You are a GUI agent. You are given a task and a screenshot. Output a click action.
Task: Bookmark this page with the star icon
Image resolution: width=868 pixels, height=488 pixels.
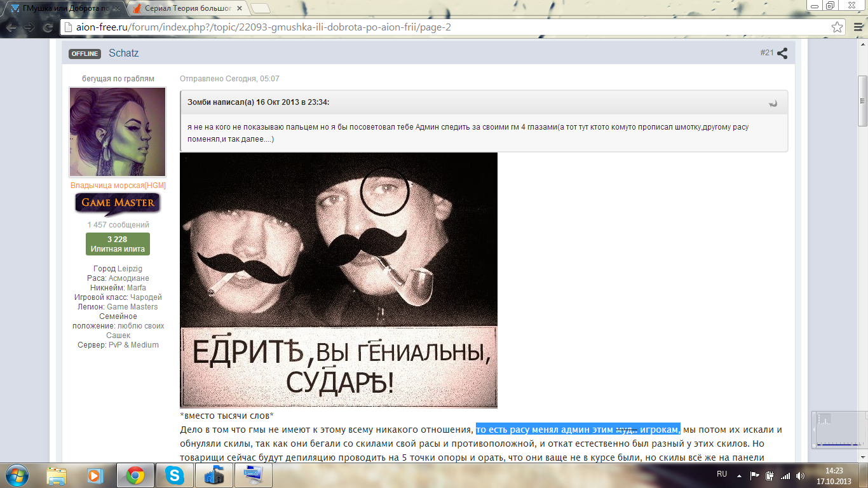pyautogui.click(x=837, y=28)
